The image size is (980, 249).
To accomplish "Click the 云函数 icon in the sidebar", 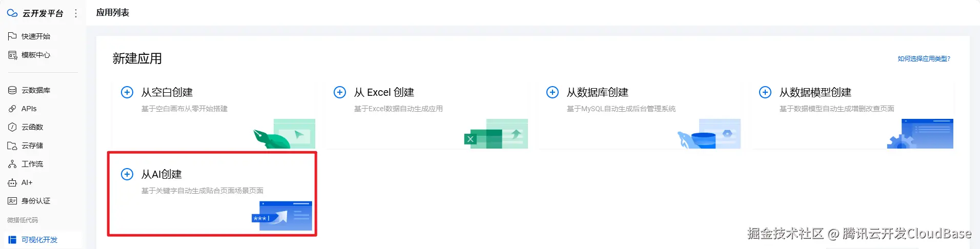I will pyautogui.click(x=12, y=127).
